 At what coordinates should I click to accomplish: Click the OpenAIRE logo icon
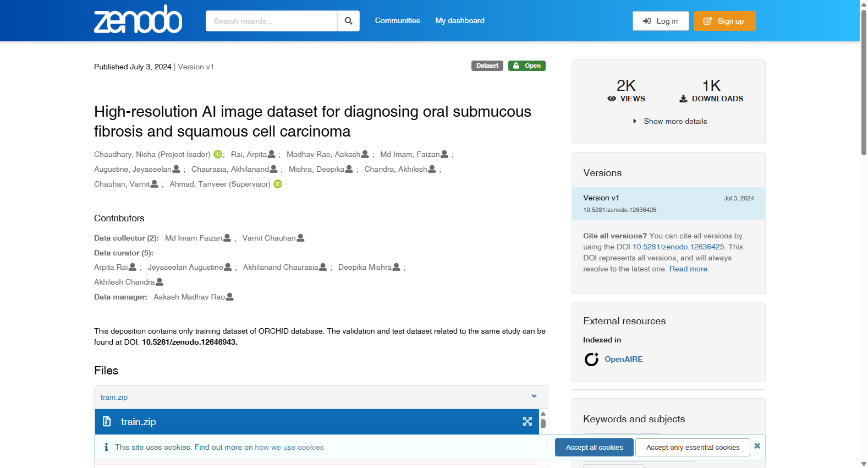tap(591, 360)
